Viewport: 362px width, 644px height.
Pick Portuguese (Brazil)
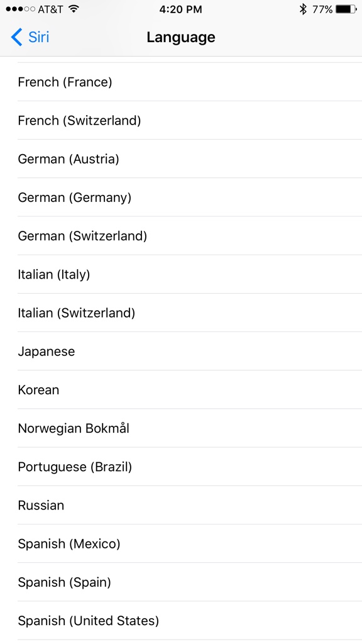tap(181, 467)
